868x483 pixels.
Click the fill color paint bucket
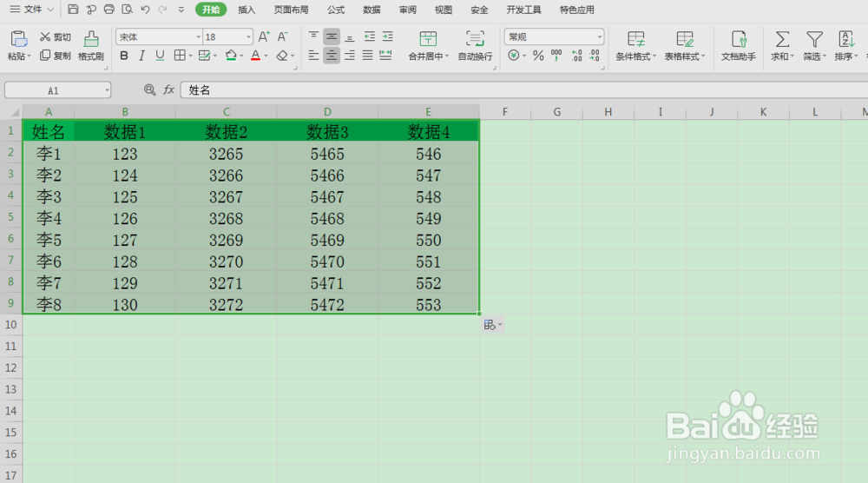[x=231, y=56]
